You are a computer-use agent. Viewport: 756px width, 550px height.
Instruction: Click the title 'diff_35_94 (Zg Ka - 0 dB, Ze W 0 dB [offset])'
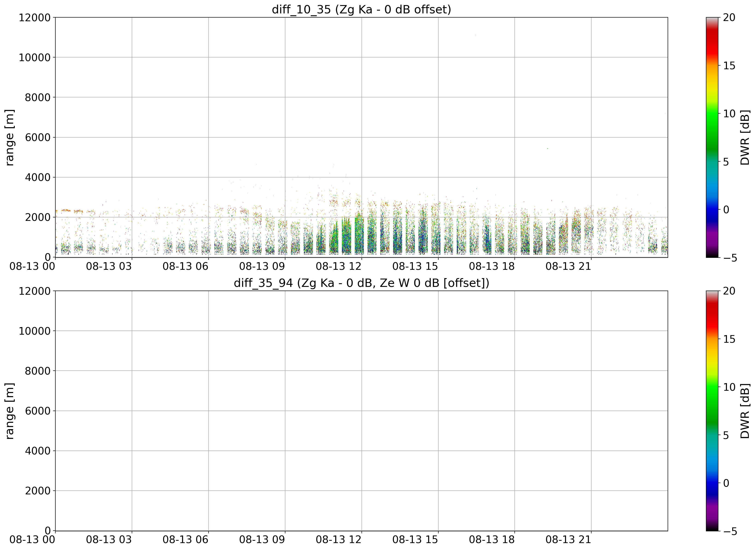pyautogui.click(x=361, y=283)
